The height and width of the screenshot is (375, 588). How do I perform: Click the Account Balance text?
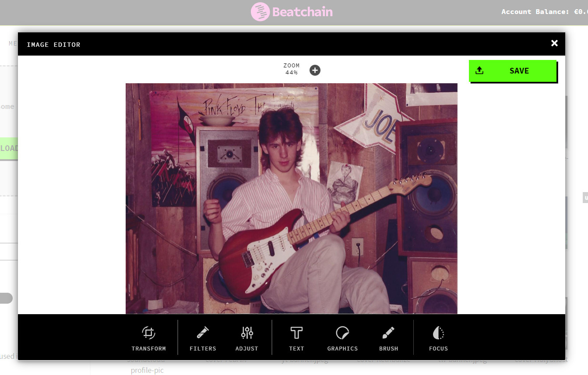tap(545, 12)
